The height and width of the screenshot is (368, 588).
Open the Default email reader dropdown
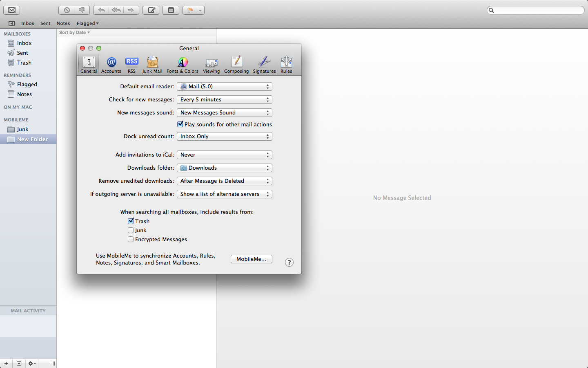point(225,86)
